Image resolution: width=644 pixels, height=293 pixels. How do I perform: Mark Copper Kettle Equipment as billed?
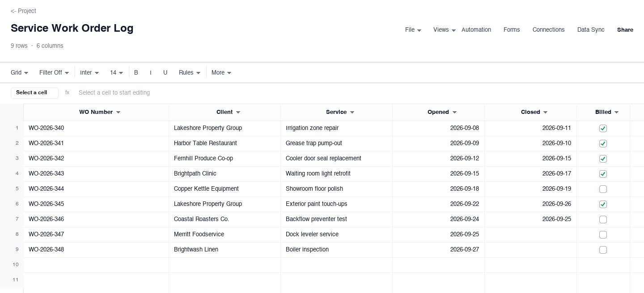click(603, 189)
